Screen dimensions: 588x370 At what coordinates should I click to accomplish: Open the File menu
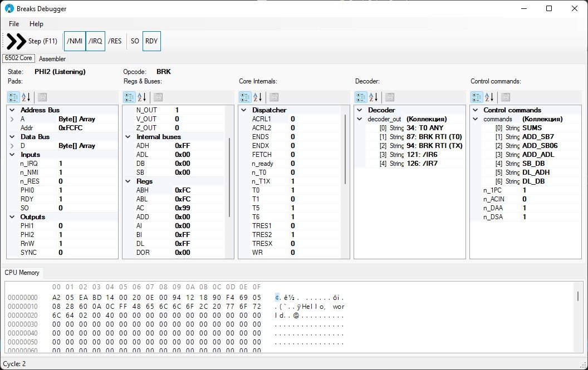pyautogui.click(x=14, y=24)
